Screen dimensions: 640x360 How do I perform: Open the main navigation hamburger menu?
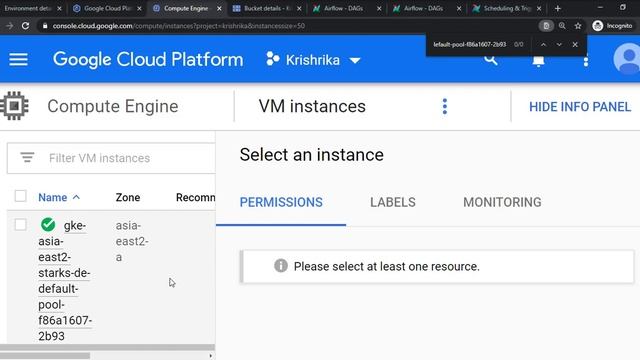point(18,60)
